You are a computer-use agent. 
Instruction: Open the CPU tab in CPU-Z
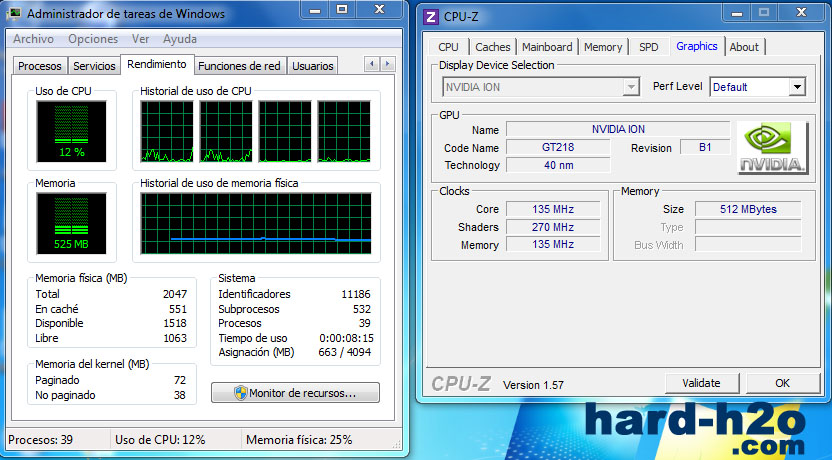coord(448,47)
